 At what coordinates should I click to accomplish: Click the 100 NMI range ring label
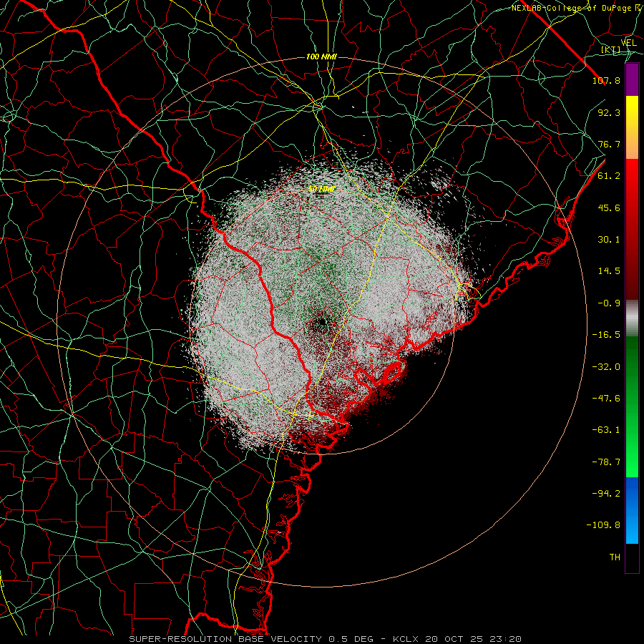click(321, 57)
